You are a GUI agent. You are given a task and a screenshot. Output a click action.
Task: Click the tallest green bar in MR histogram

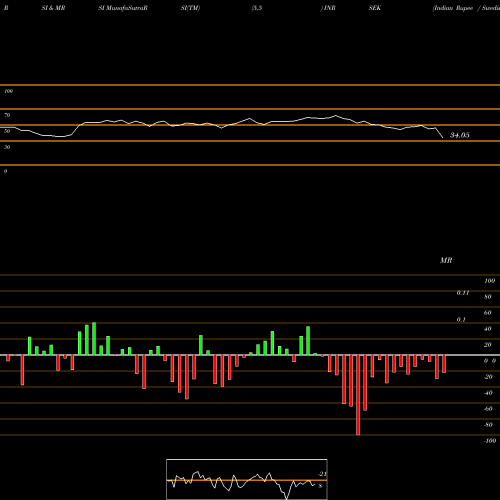coord(94,339)
